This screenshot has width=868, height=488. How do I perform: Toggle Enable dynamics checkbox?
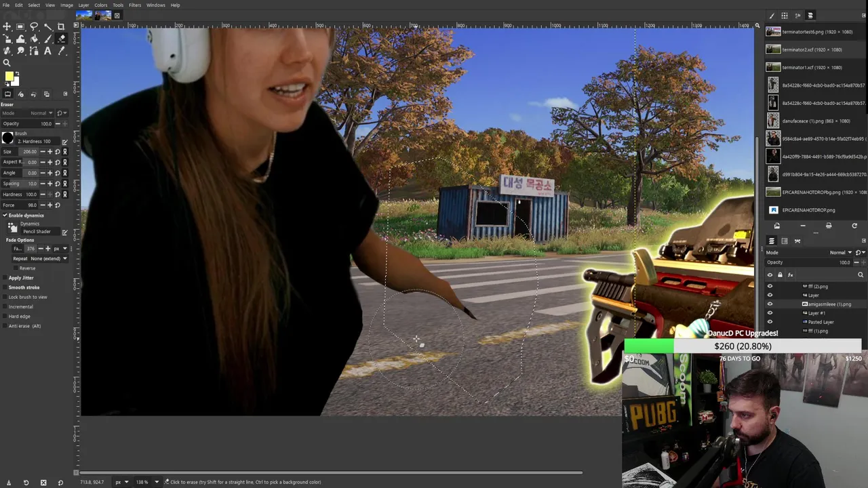pyautogui.click(x=5, y=216)
